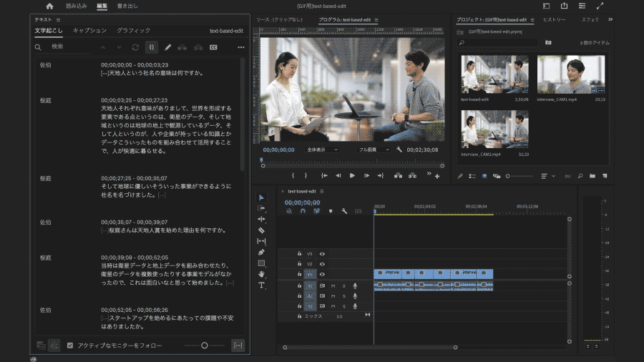This screenshot has width=644, height=362.
Task: Select the Selection tool arrow
Action: point(261,197)
